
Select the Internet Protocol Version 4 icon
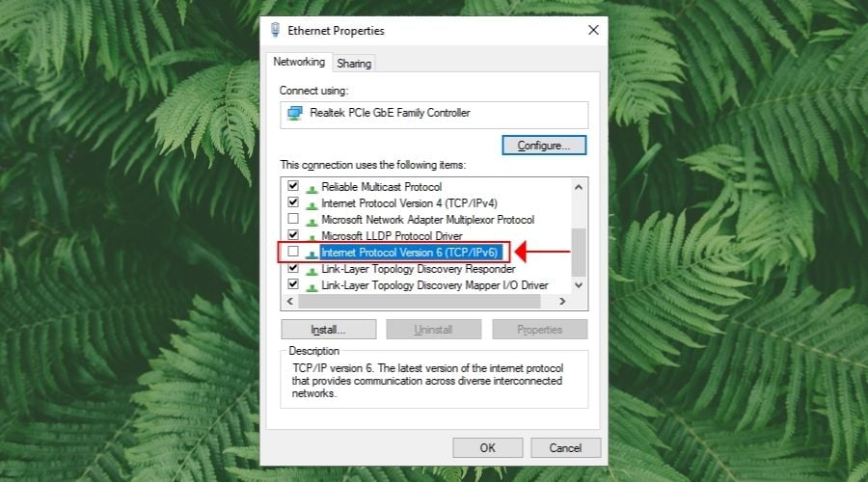pyautogui.click(x=312, y=204)
